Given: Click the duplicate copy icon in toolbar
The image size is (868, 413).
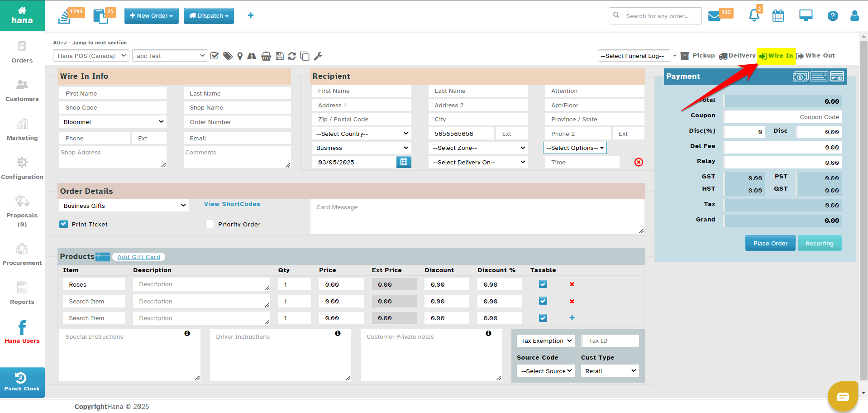Looking at the screenshot, I should click(x=305, y=56).
